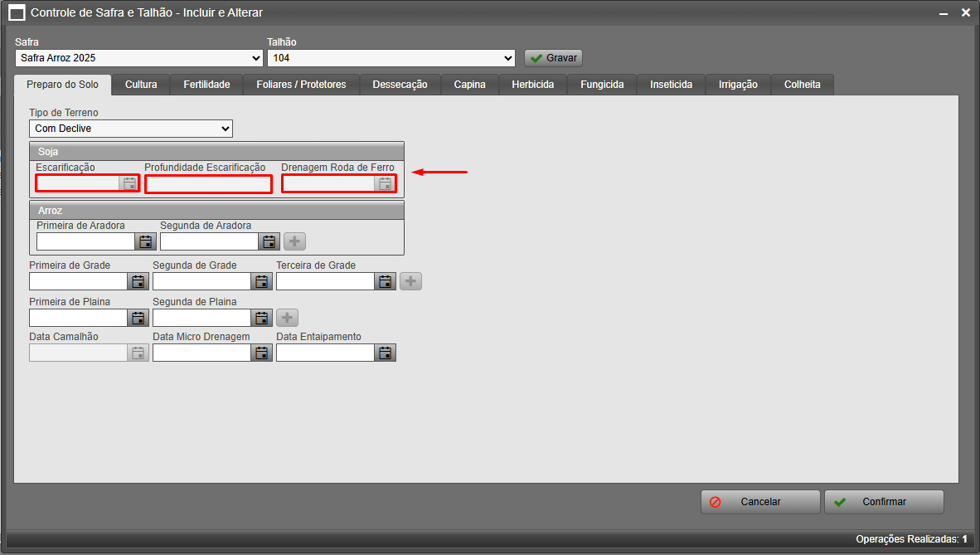Screen dimensions: 980x555
Task: Click the Cancelar button
Action: (x=760, y=502)
